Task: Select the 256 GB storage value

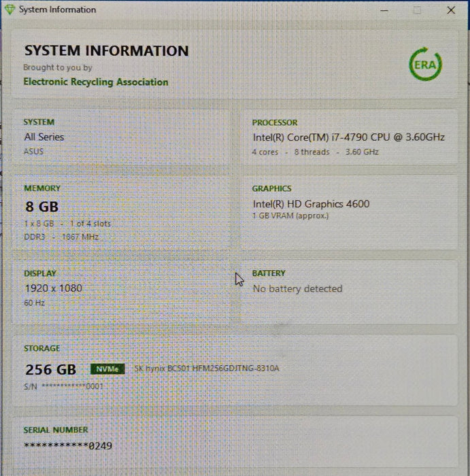Action: point(51,370)
